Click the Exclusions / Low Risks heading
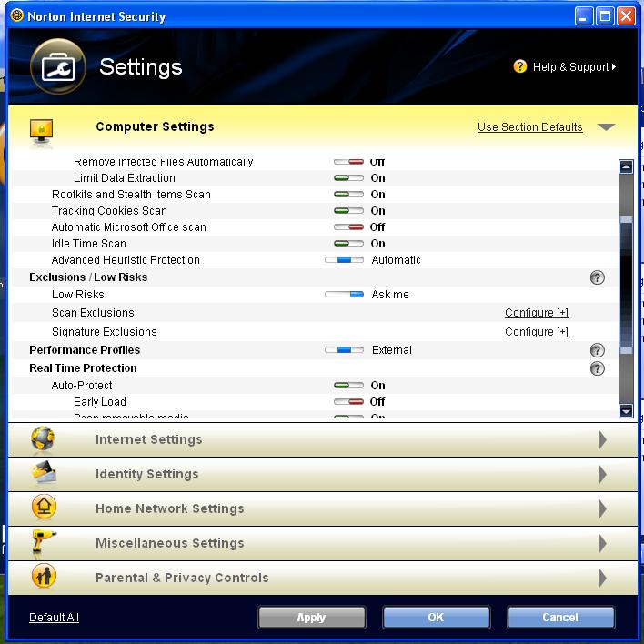This screenshot has height=644, width=644. (88, 277)
